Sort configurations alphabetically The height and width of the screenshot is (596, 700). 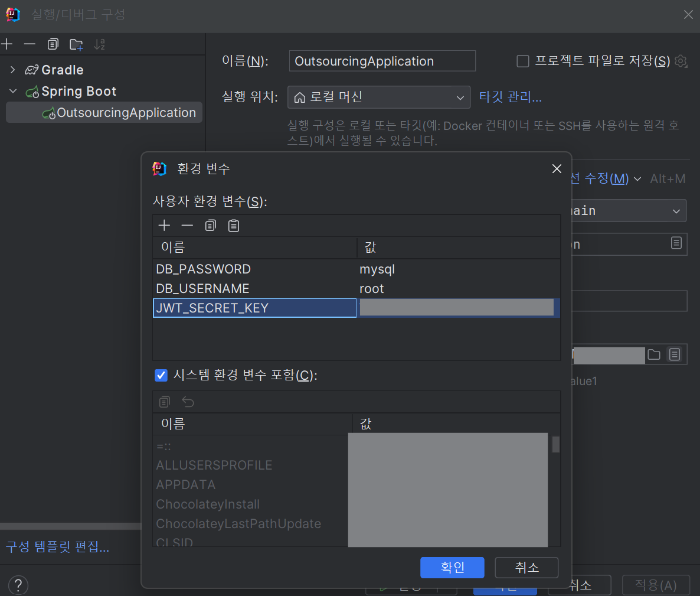[99, 44]
